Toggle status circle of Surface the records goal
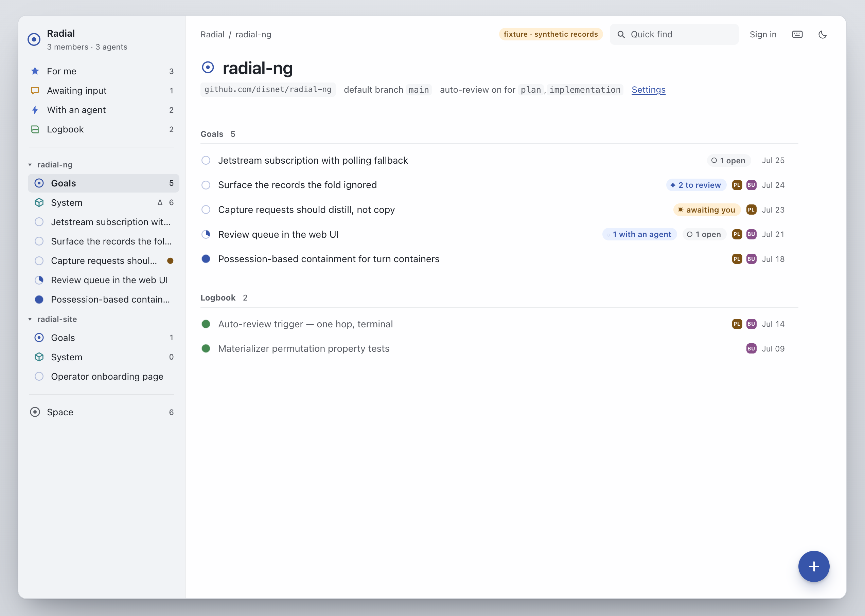The height and width of the screenshot is (616, 865). click(x=206, y=185)
